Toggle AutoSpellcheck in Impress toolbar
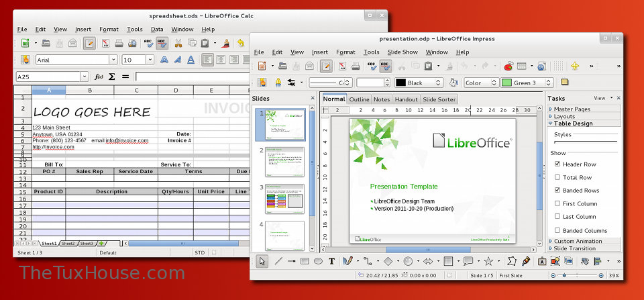 click(385, 66)
